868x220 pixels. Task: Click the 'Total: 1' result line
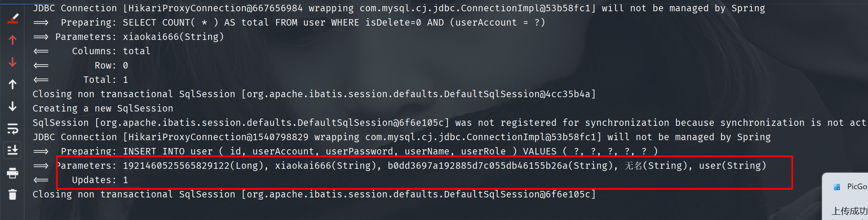[105, 80]
